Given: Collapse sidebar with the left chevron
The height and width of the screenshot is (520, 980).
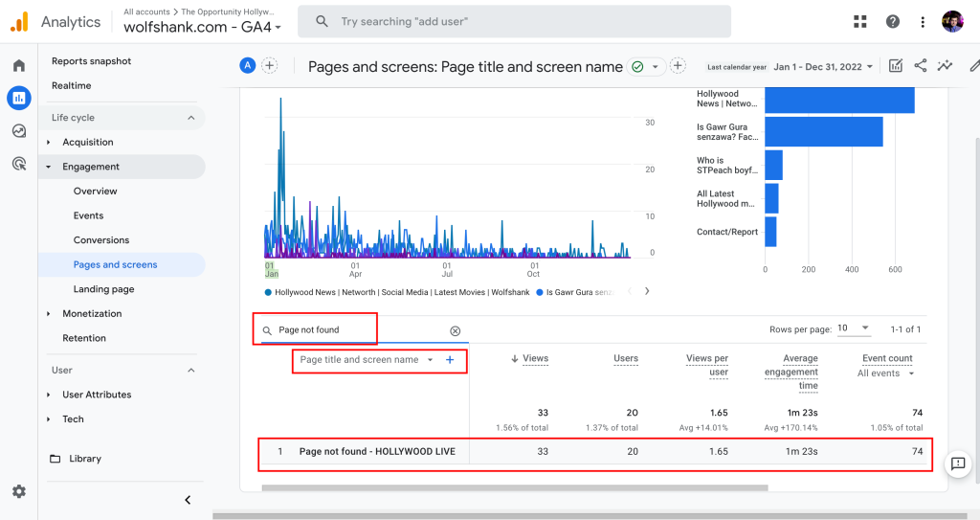Looking at the screenshot, I should [188, 499].
